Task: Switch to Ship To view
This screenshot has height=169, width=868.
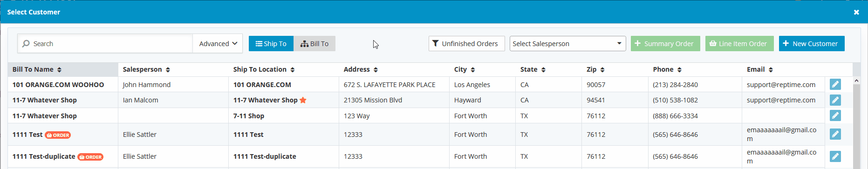Action: pyautogui.click(x=271, y=43)
